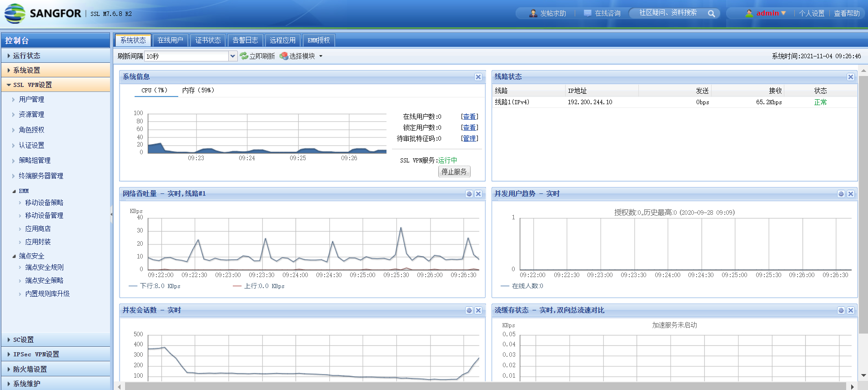The width and height of the screenshot is (868, 390).
Task: Click 管理 link for 待审批特征码
Action: (x=470, y=139)
